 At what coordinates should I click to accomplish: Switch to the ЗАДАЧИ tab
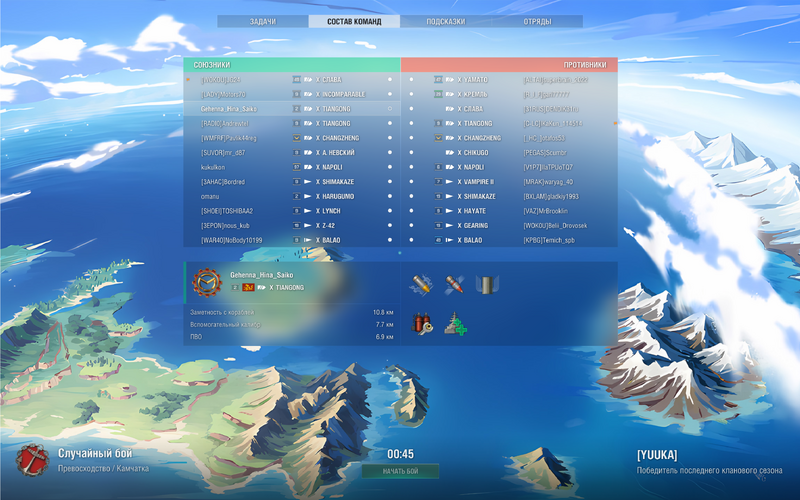tap(263, 21)
